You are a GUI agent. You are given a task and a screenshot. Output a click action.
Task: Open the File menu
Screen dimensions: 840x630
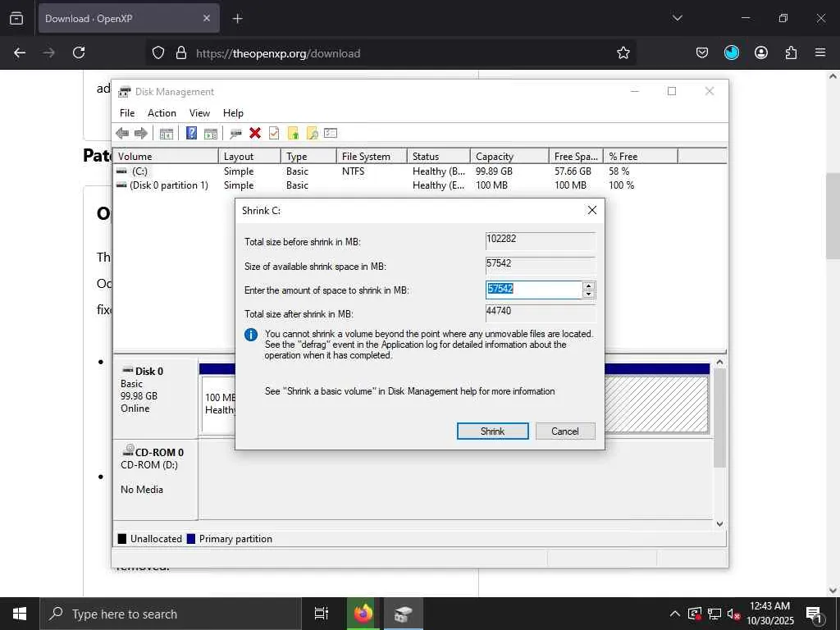pyautogui.click(x=127, y=113)
